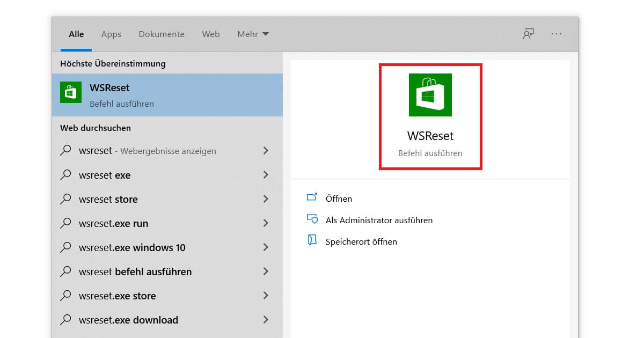Click search magnifier beside 'wsreset.exe run'
This screenshot has height=338, width=644.
[x=65, y=223]
